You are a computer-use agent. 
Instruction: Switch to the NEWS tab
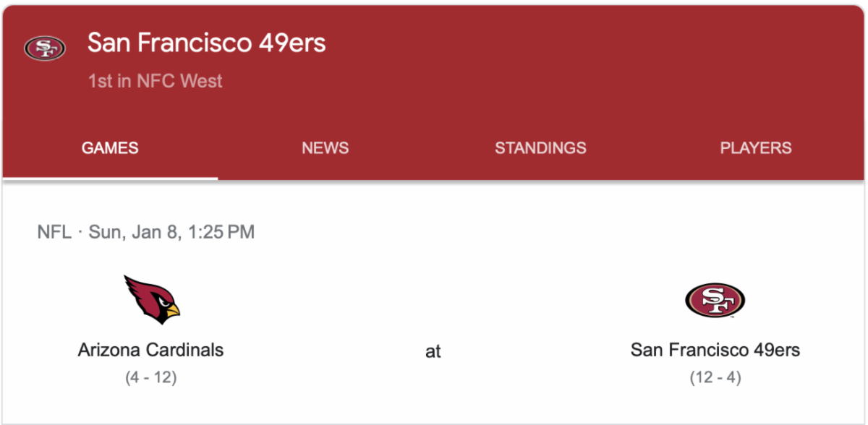pos(325,148)
